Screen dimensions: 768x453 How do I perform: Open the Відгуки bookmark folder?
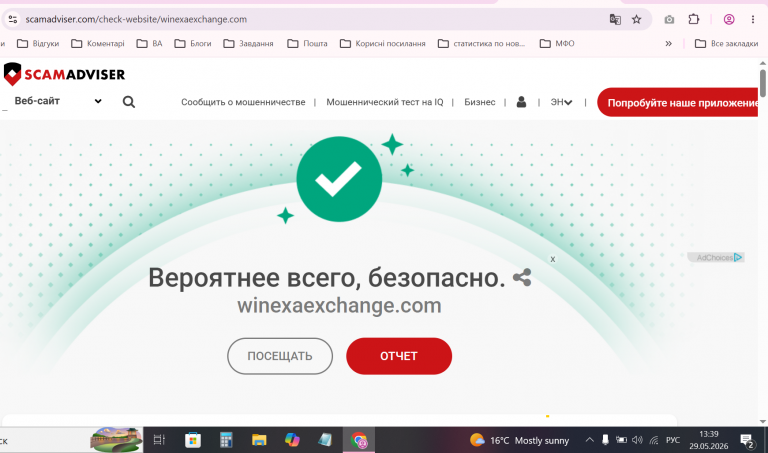(x=38, y=44)
